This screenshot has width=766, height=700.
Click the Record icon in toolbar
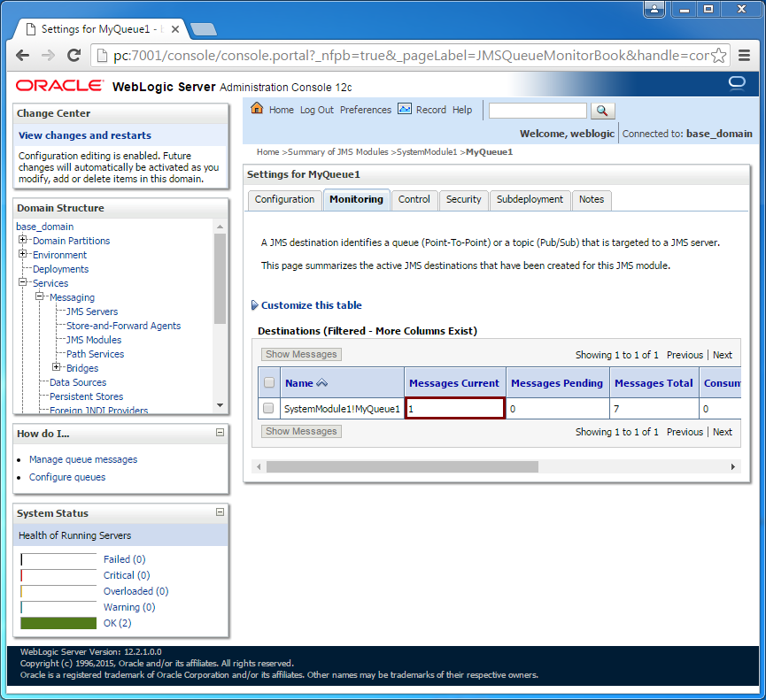tap(405, 109)
